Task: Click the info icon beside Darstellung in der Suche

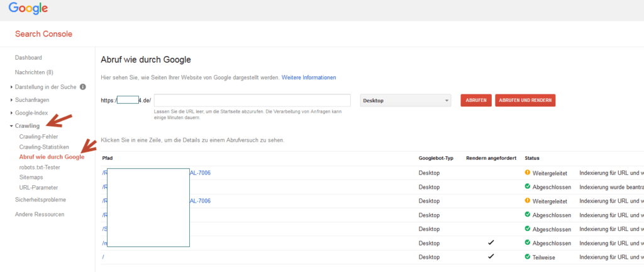Action: pyautogui.click(x=82, y=87)
